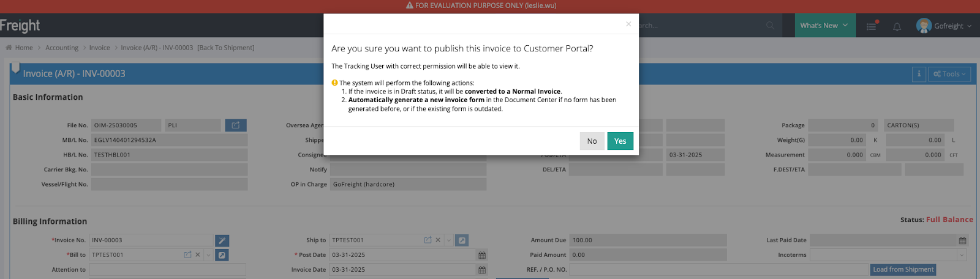Open Post Date calendar picker
Viewport: 980px width, 279px height.
(482, 255)
